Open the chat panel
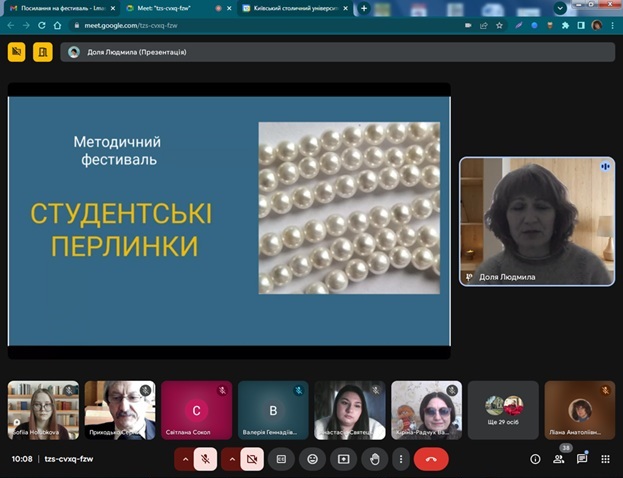Viewport: 623px width, 478px height. 582,459
